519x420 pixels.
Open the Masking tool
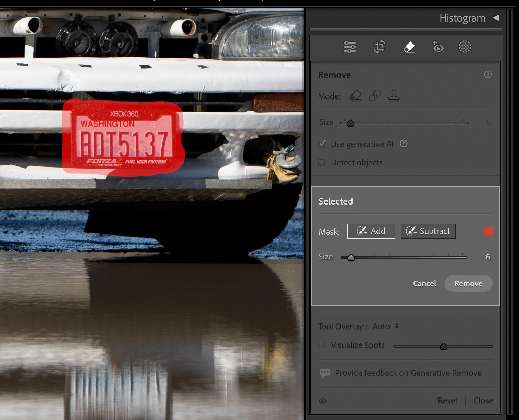point(465,47)
